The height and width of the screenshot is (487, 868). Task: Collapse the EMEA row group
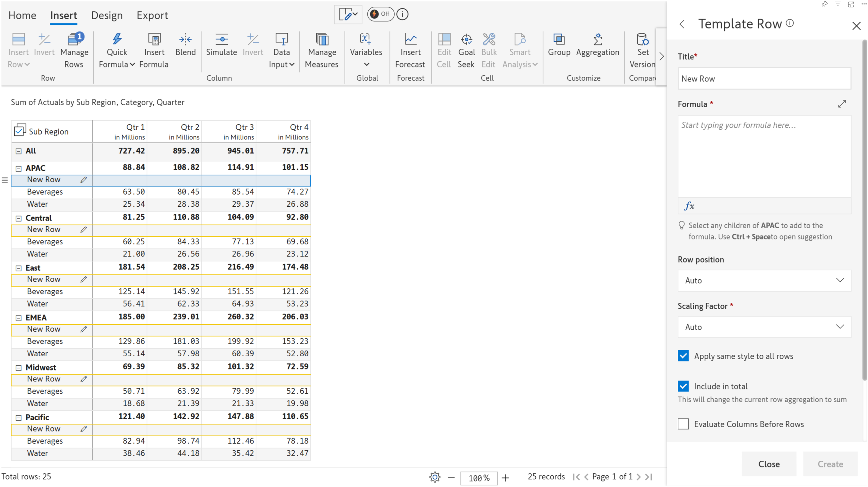coord(19,318)
